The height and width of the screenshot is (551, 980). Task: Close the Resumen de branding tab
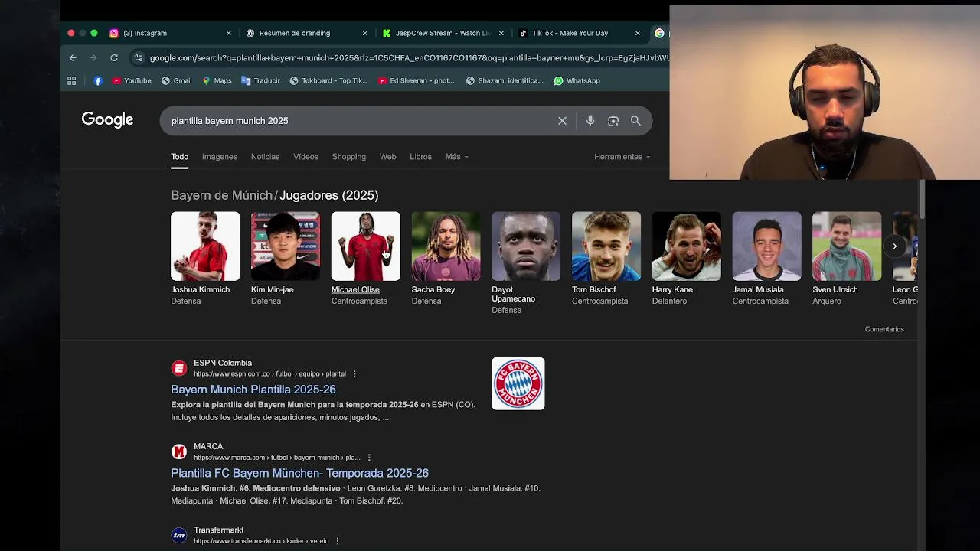(364, 33)
